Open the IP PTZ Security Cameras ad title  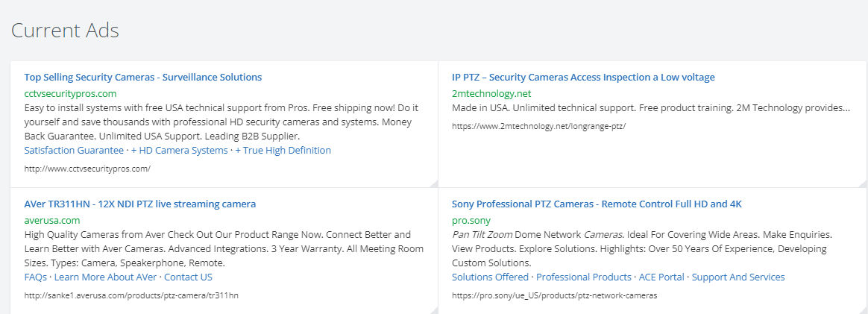[583, 77]
